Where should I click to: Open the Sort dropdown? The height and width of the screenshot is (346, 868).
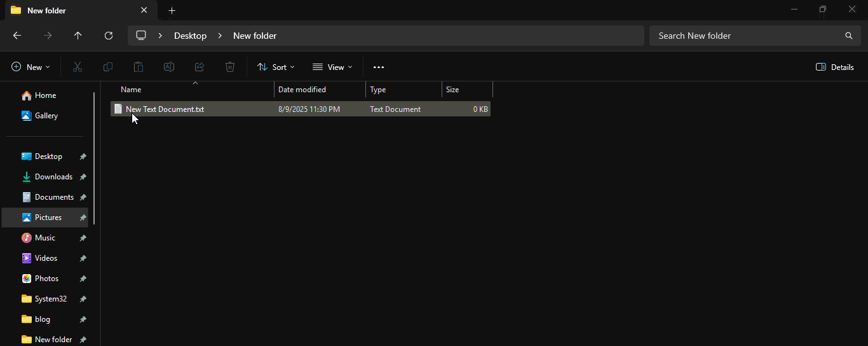(276, 67)
